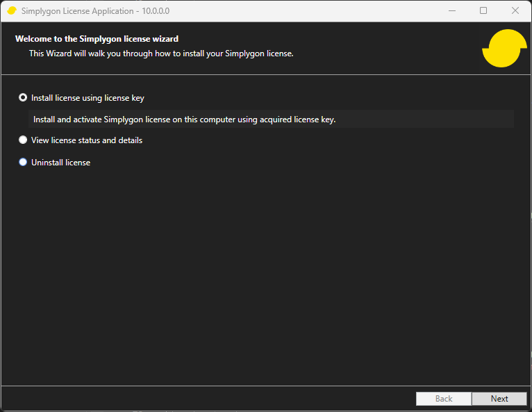532x412 pixels.
Task: Minimize the Simplygon License Application window
Action: 451,11
